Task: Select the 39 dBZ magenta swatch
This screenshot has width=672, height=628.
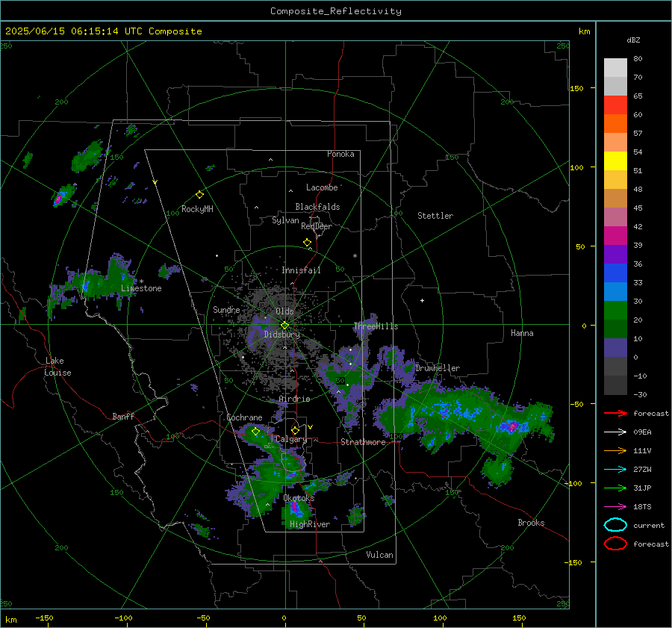Action: [x=615, y=235]
